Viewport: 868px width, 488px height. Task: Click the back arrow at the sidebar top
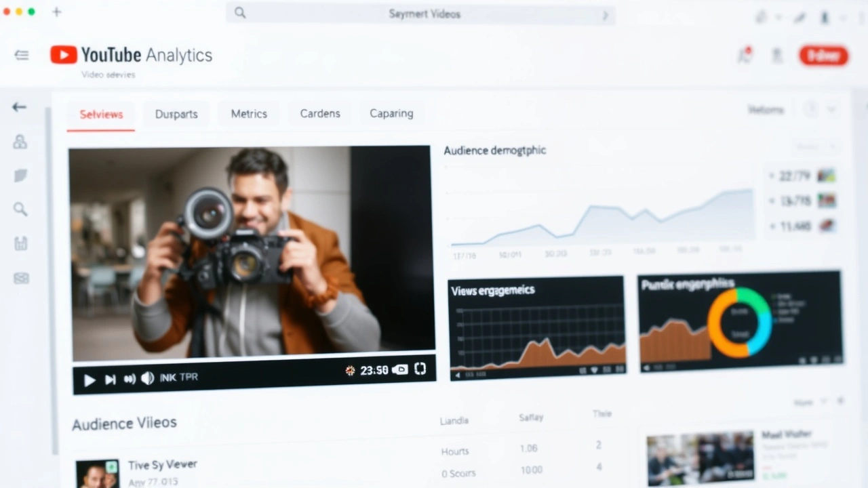[19, 106]
